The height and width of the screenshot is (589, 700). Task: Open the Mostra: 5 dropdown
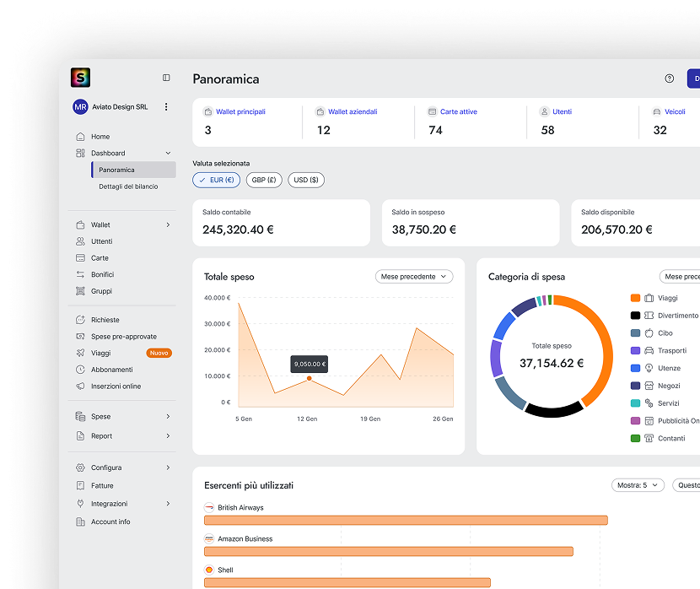[x=638, y=485]
